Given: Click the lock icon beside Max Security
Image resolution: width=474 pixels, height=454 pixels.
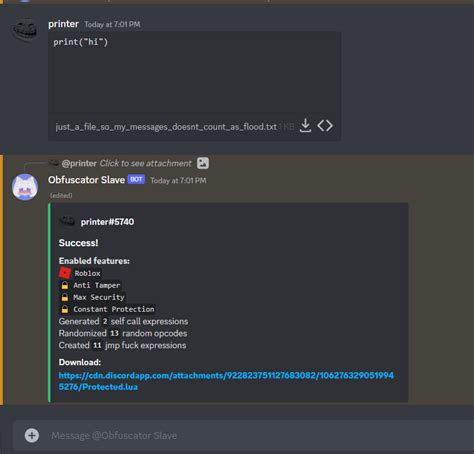Looking at the screenshot, I should tap(65, 297).
